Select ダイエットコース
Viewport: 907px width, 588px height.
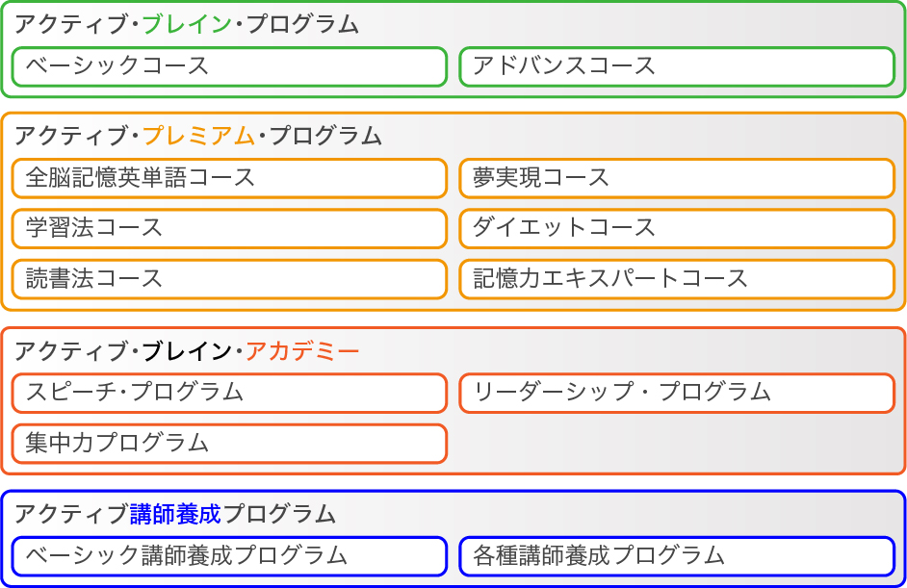pyautogui.click(x=677, y=229)
